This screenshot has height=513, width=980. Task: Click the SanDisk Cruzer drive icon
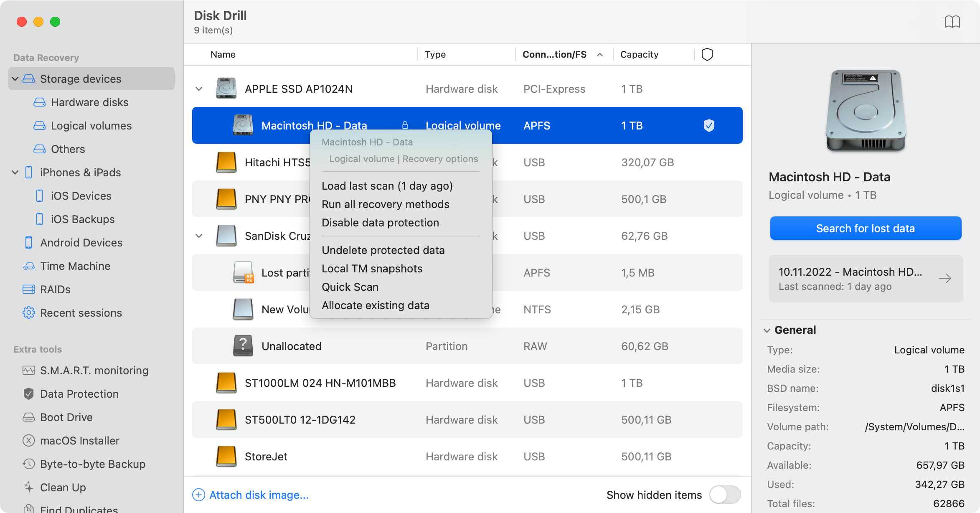click(226, 236)
